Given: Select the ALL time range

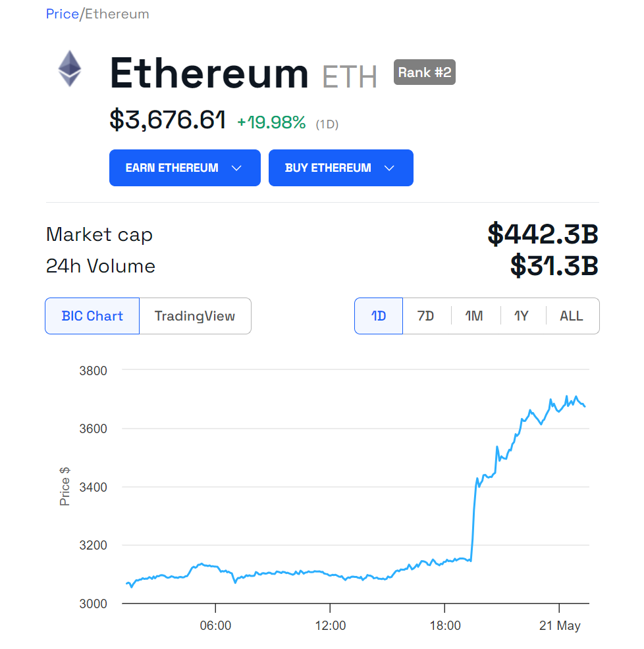Looking at the screenshot, I should point(572,316).
